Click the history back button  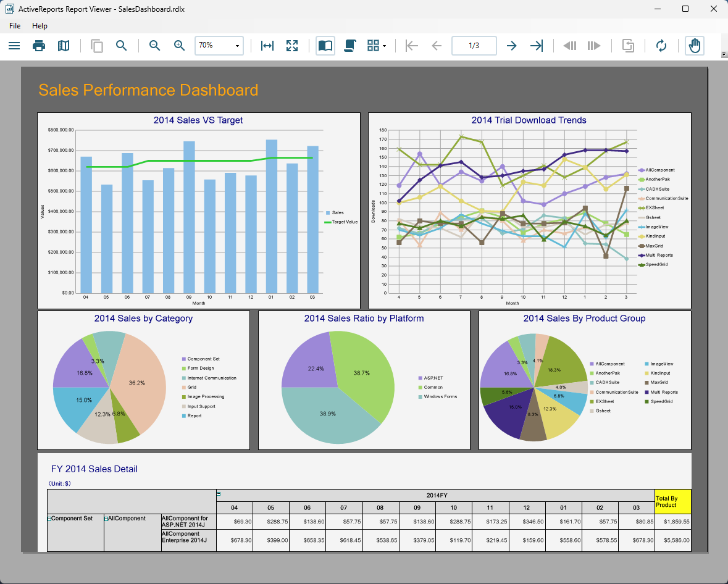pyautogui.click(x=570, y=46)
